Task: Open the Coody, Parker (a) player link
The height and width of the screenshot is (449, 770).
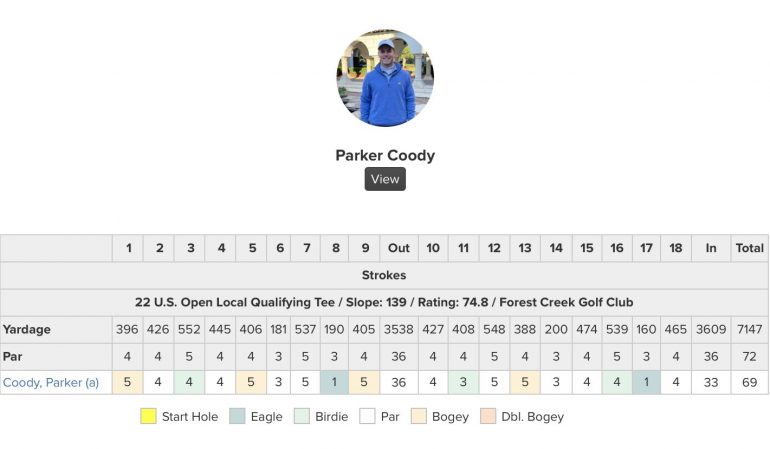Action: (51, 383)
